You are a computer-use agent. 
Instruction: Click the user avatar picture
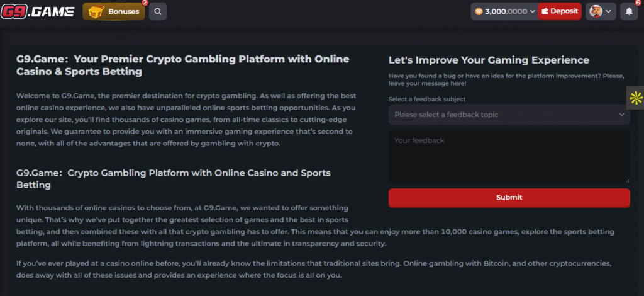[596, 11]
